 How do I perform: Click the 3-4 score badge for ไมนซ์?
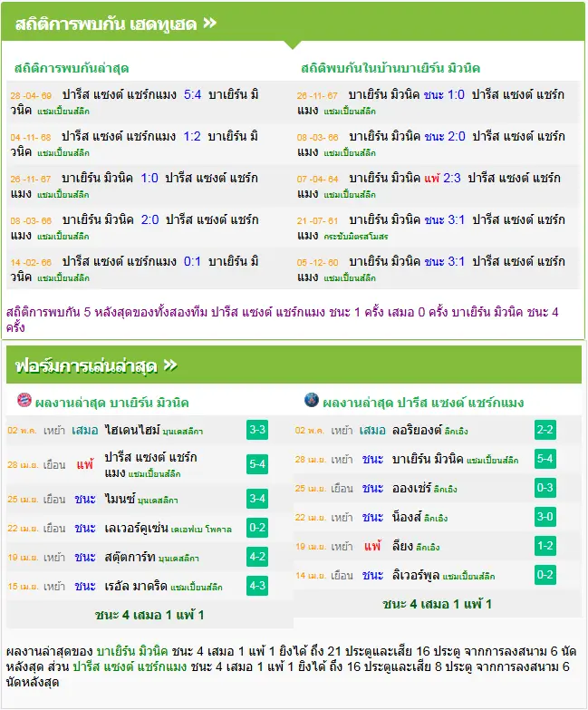click(x=257, y=499)
